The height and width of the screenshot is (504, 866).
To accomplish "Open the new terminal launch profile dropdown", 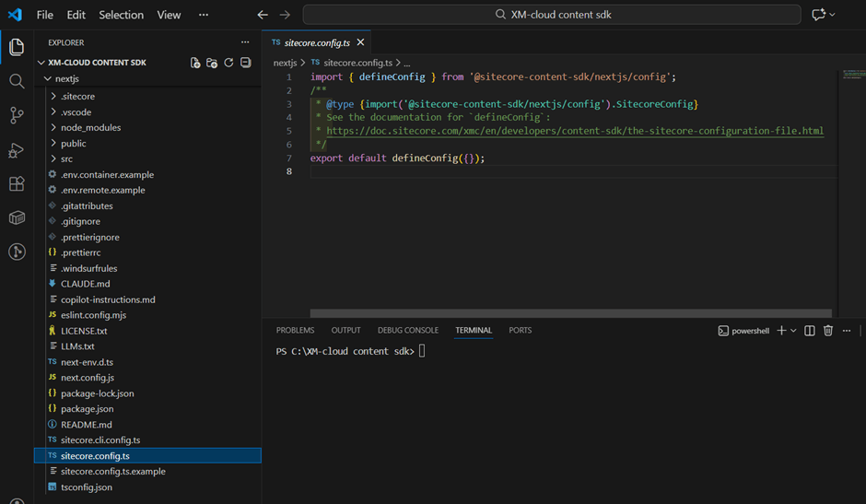I will point(793,331).
